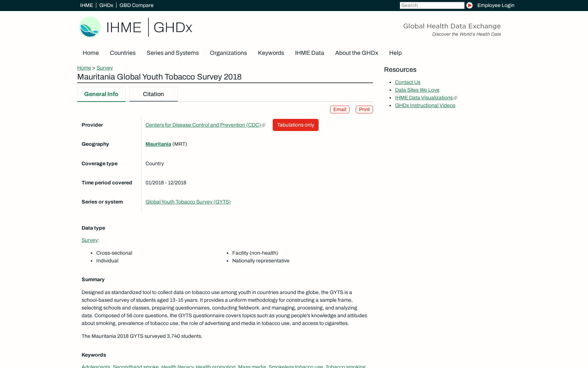Click the Facility (non-health) list item
Image resolution: width=588 pixels, height=368 pixels.
pos(255,253)
